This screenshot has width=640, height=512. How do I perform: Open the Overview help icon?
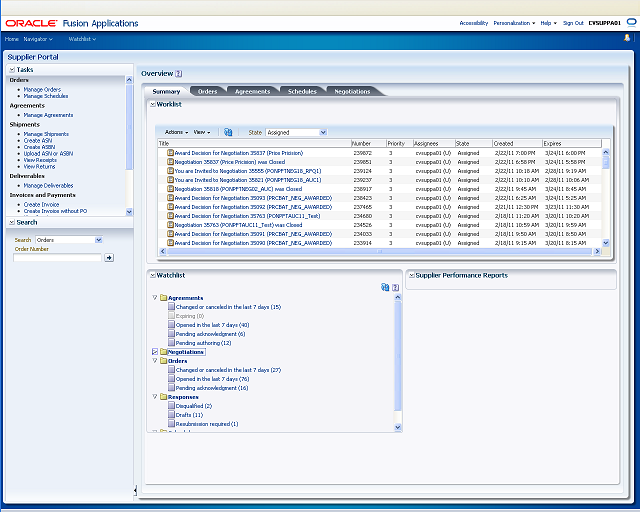[179, 73]
